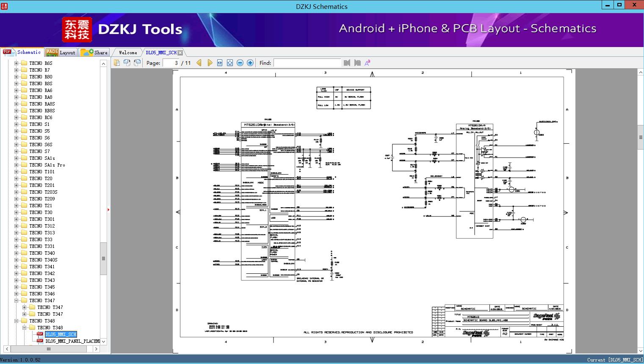Click the 'Current [DL05_MMI_SCH]' status text

[615, 360]
